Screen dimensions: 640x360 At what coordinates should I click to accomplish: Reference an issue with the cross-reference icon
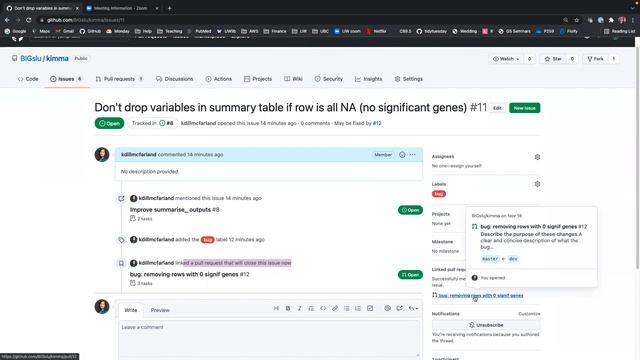pyautogui.click(x=399, y=308)
